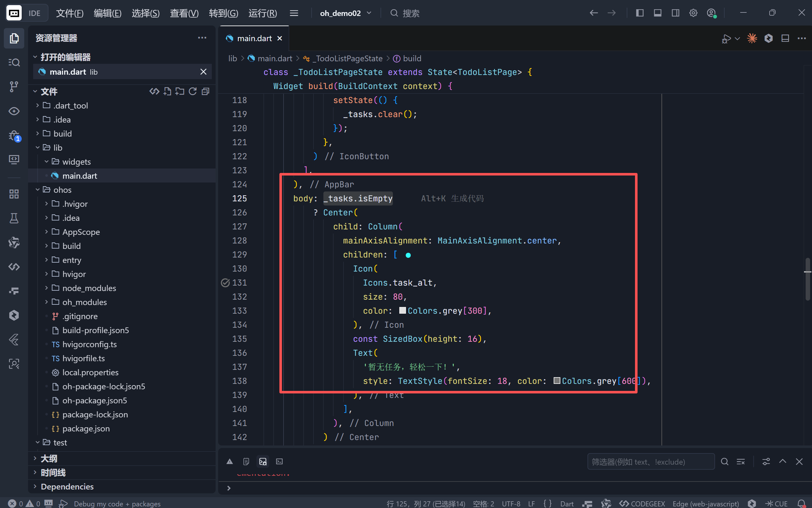This screenshot has width=812, height=508.
Task: Click the orange AI spark icon in editor toolbar
Action: tap(752, 38)
